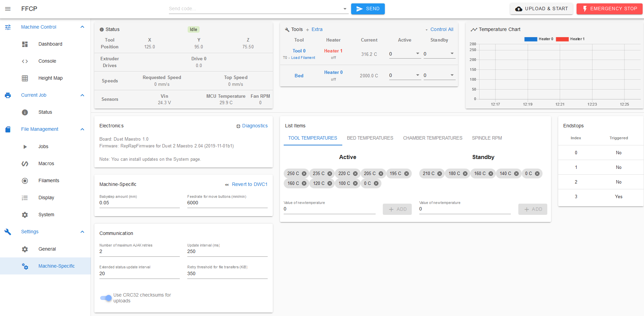Screen dimensions: 644x316
Task: Collapse the Current Job section
Action: point(82,95)
